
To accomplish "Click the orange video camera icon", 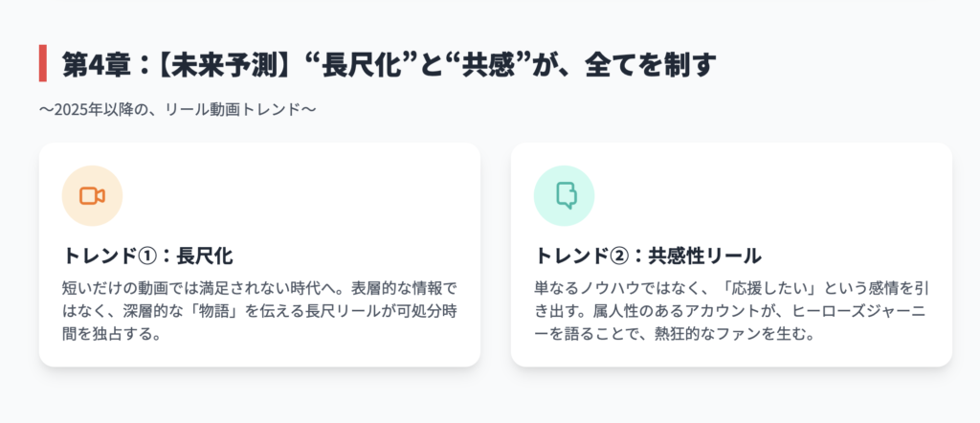I will 92,196.
